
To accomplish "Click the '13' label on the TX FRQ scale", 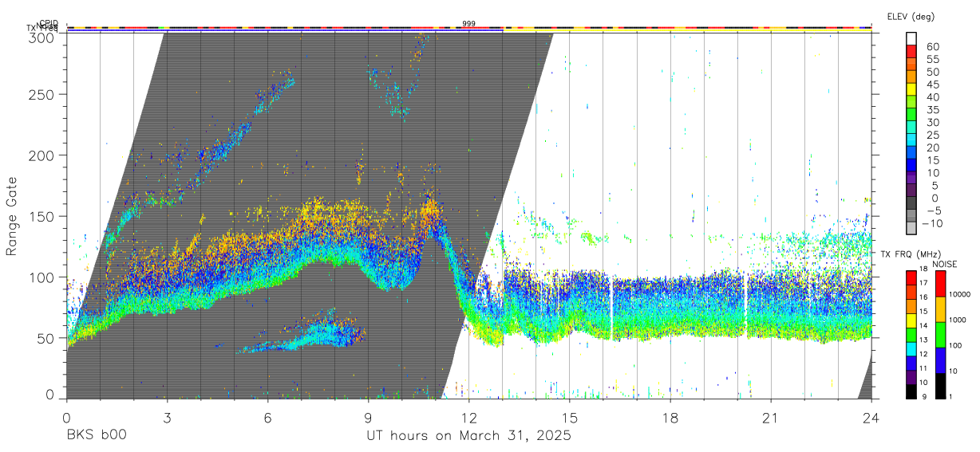I will [x=923, y=340].
